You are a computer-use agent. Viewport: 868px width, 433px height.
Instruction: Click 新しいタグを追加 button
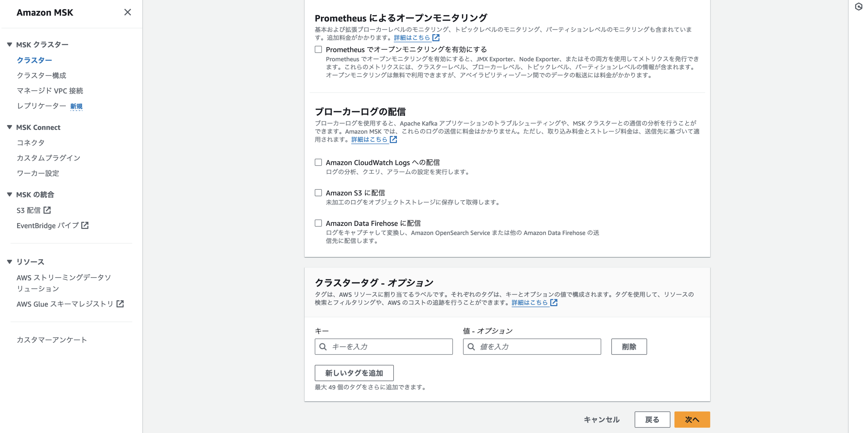[354, 373]
